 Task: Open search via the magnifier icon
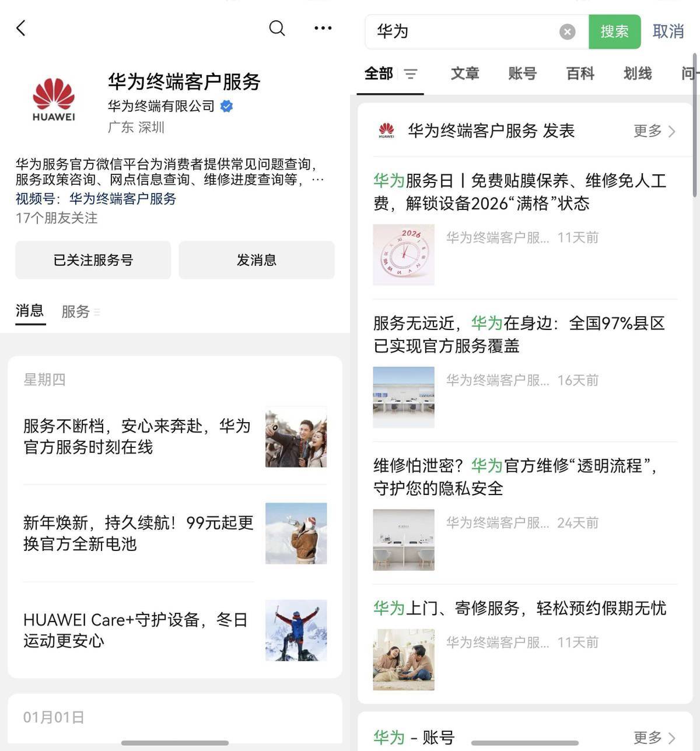[277, 28]
